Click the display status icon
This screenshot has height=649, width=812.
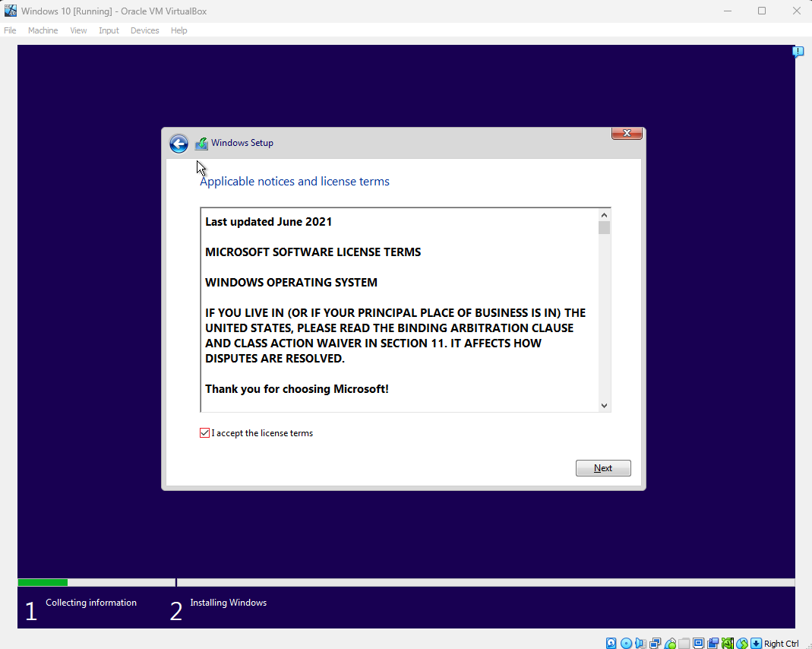[x=698, y=644]
